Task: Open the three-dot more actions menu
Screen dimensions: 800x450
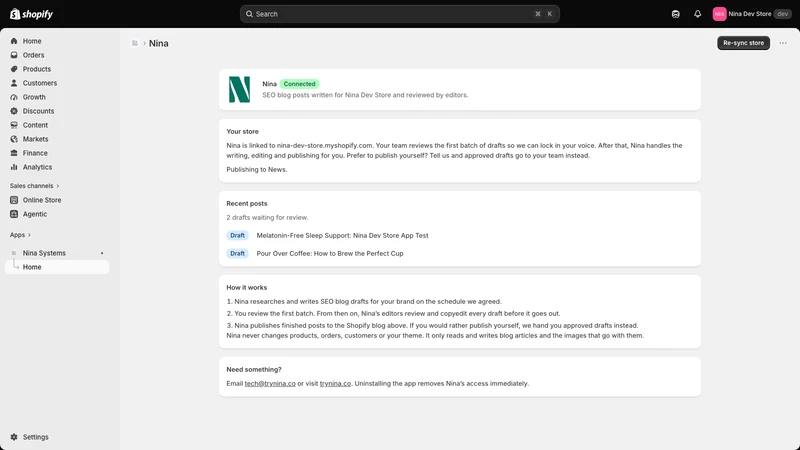Action: pyautogui.click(x=783, y=43)
